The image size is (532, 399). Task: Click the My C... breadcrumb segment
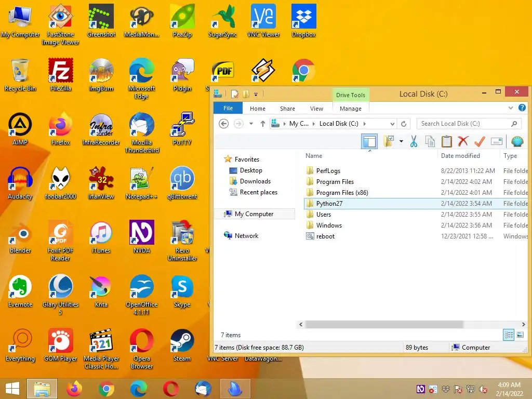tap(299, 124)
